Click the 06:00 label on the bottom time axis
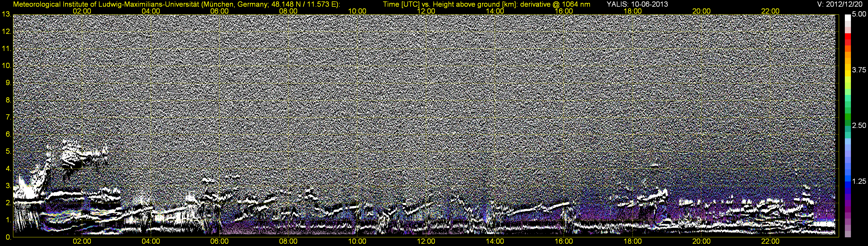868x246 pixels. click(x=219, y=242)
